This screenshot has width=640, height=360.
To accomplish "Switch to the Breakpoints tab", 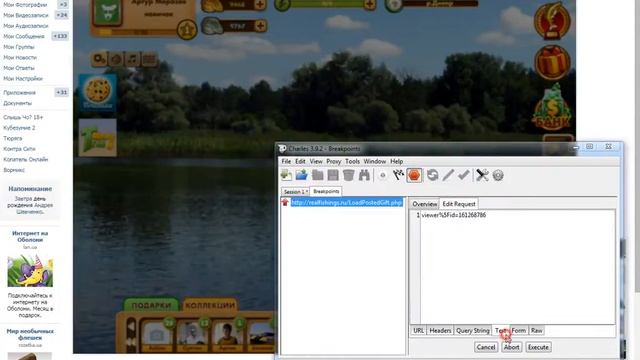I will coord(326,191).
